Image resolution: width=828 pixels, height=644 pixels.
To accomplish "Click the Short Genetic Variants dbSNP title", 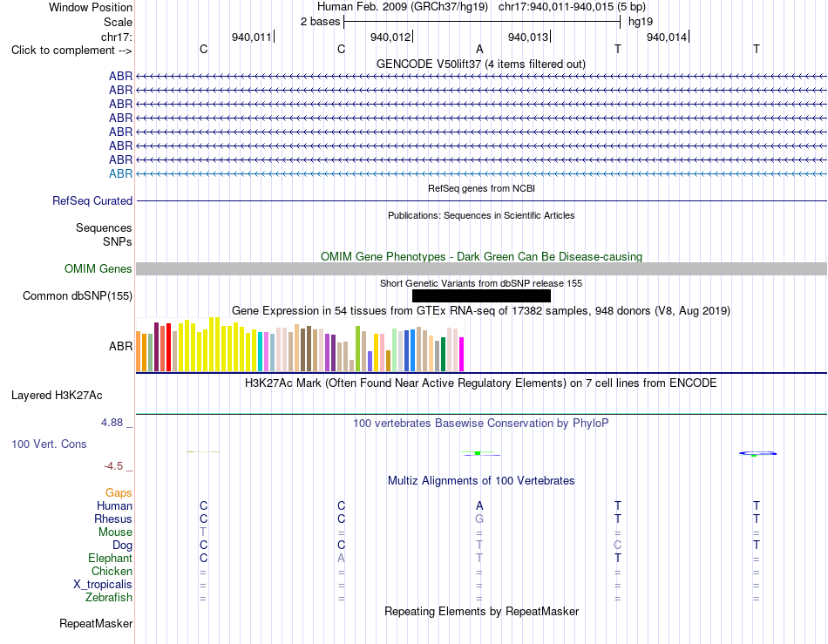I will point(481,283).
